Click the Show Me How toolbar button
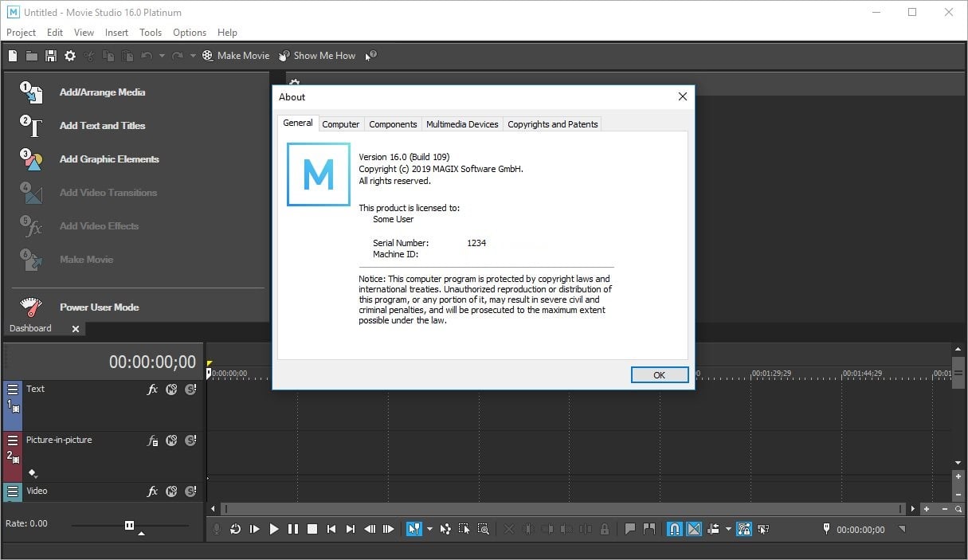 pos(317,56)
